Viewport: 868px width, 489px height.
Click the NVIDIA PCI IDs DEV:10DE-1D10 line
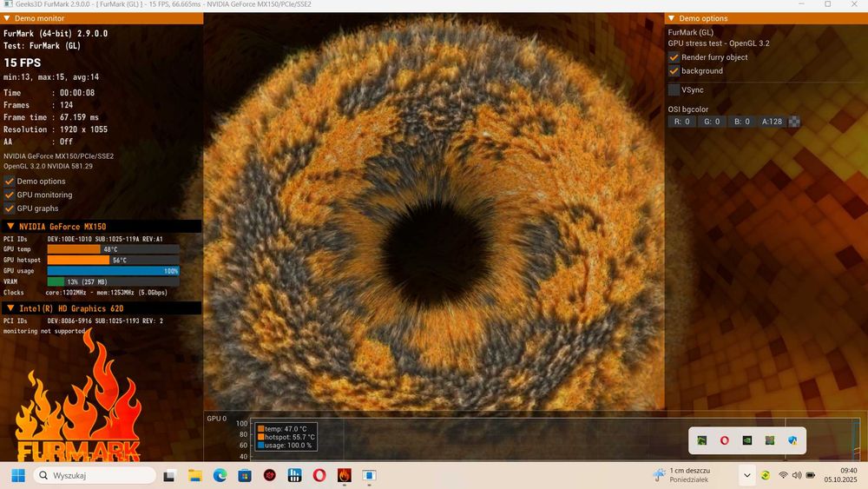(83, 239)
